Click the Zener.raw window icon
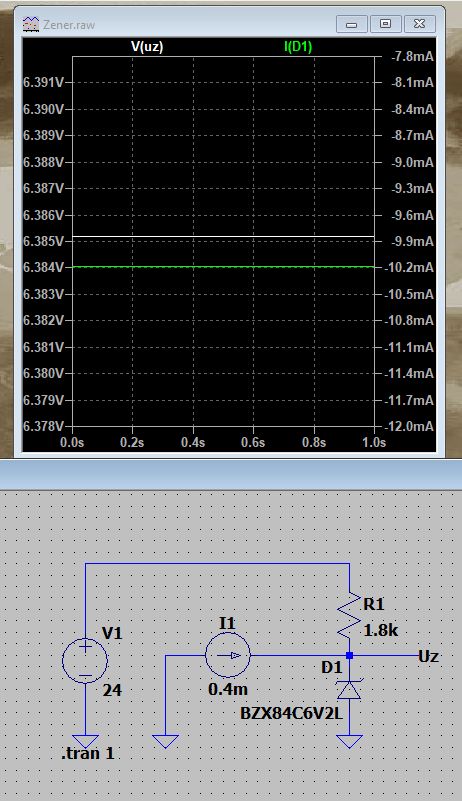 pyautogui.click(x=31, y=24)
